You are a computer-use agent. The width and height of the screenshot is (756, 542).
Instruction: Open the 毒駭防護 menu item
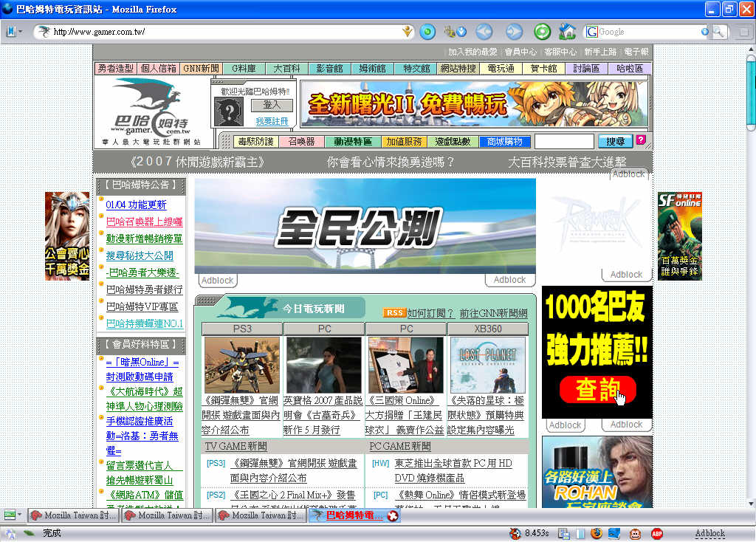tap(255, 142)
